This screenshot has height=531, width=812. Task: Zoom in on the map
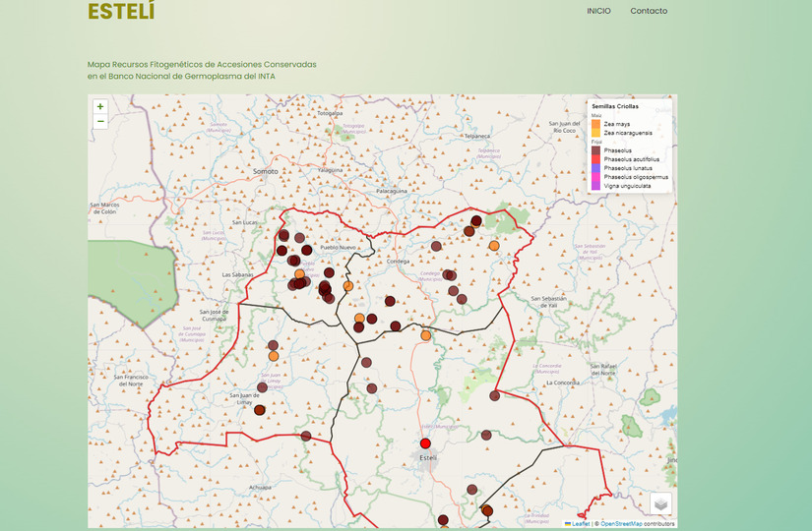tap(100, 106)
